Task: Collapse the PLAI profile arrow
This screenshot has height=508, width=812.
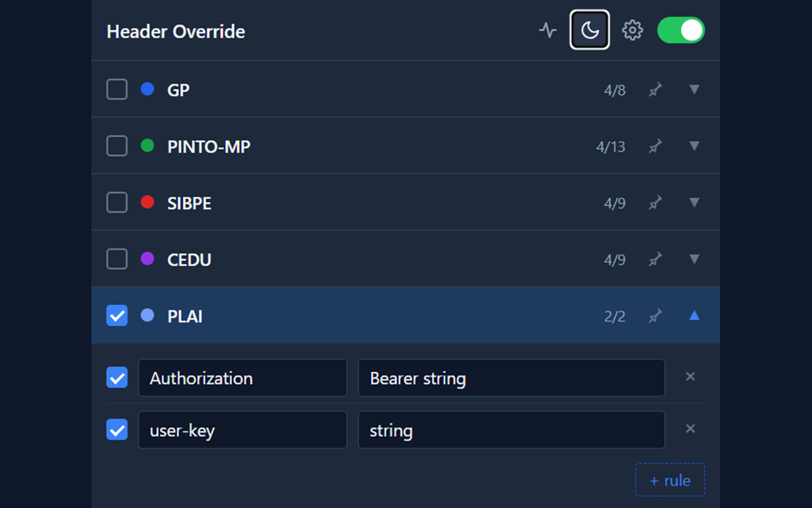Action: (694, 315)
